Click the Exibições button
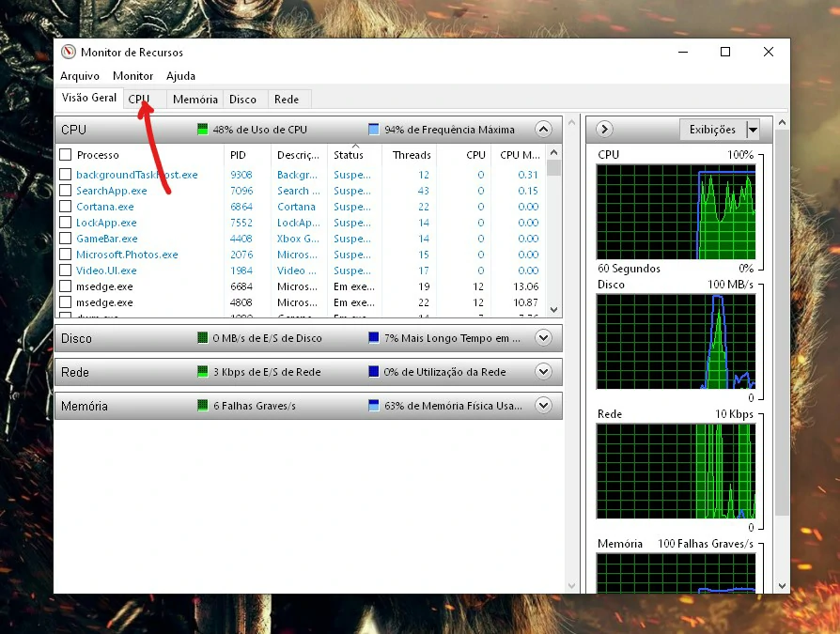 [x=712, y=130]
